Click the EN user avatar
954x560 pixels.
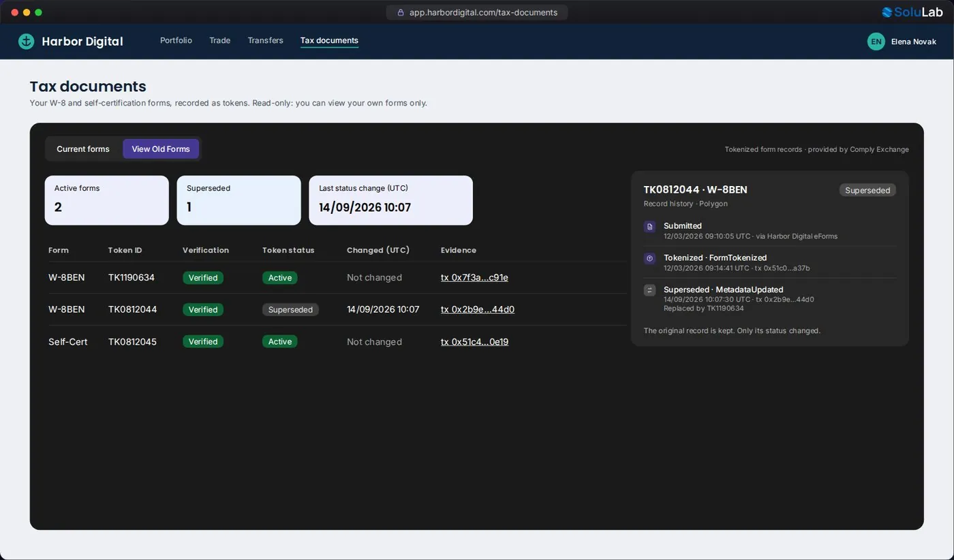point(876,42)
